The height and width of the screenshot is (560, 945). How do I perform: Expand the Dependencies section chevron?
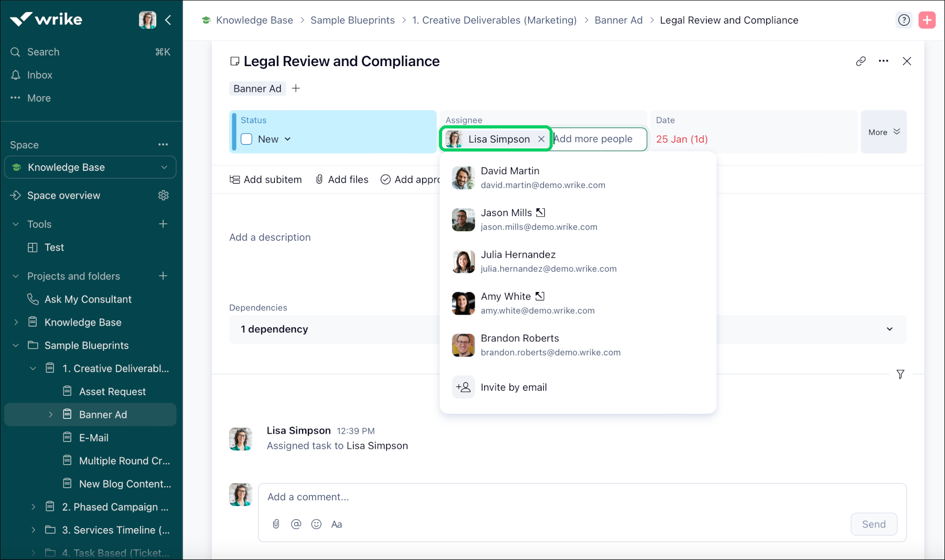click(x=889, y=329)
